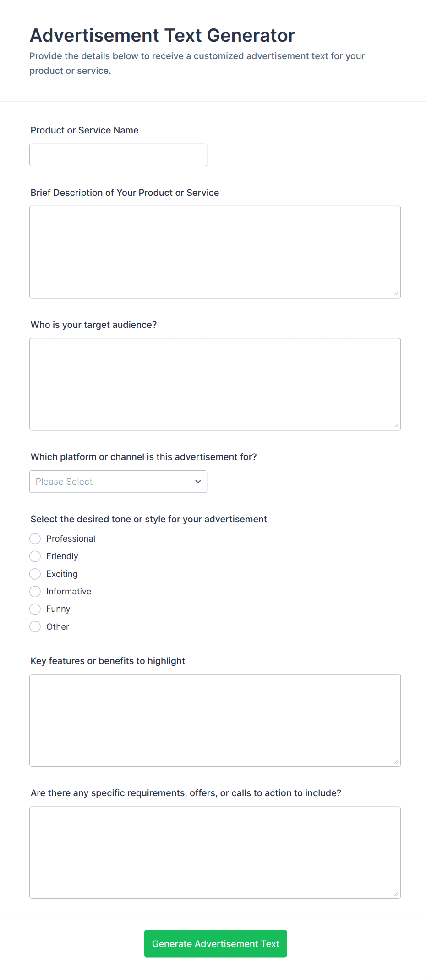Click the key features text area
Screen dimensions: 426x980
point(215,720)
